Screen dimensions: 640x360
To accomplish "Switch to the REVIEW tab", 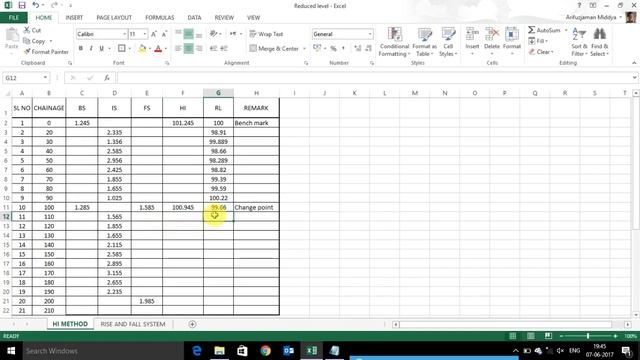I will click(224, 18).
